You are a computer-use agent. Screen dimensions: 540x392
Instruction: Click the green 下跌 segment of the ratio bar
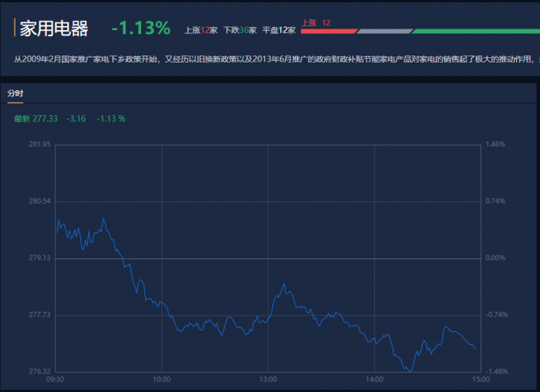pyautogui.click(x=474, y=32)
